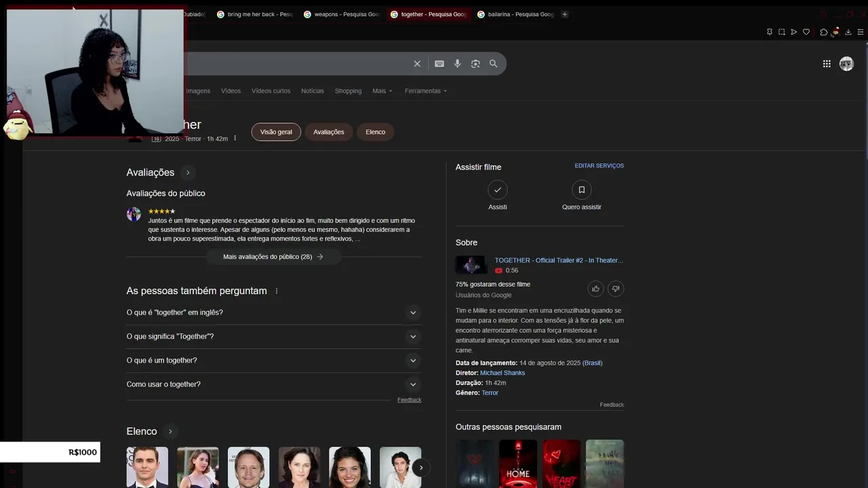Open the browser downloads icon
Screen dimensions: 868x488
click(848, 32)
